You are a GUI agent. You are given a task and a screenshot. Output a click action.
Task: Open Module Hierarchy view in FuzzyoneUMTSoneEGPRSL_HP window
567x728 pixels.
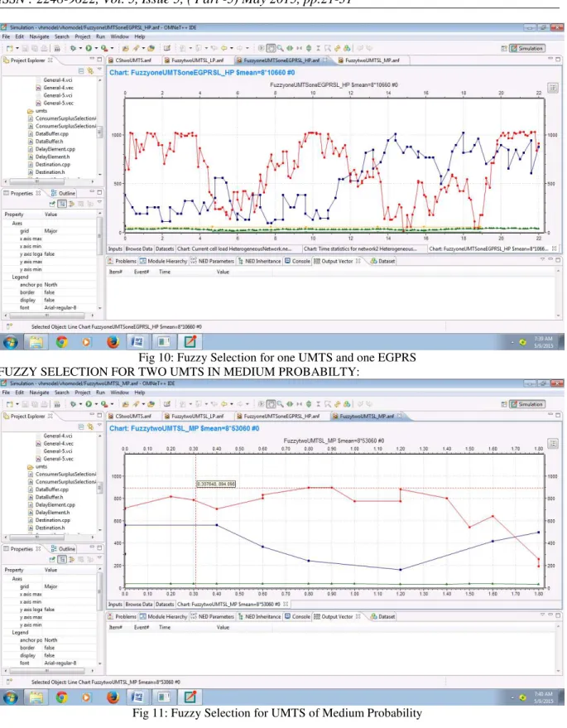[x=163, y=261]
